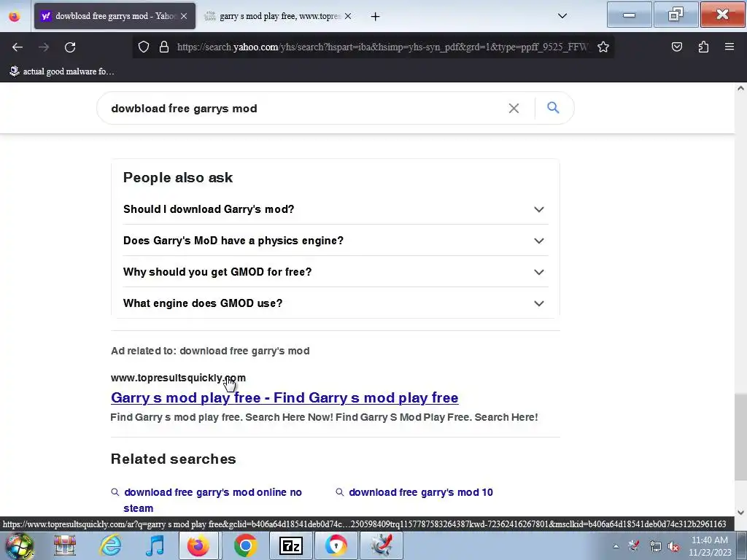Click the site security padlock icon
Screen dimensions: 747x560
[164, 47]
